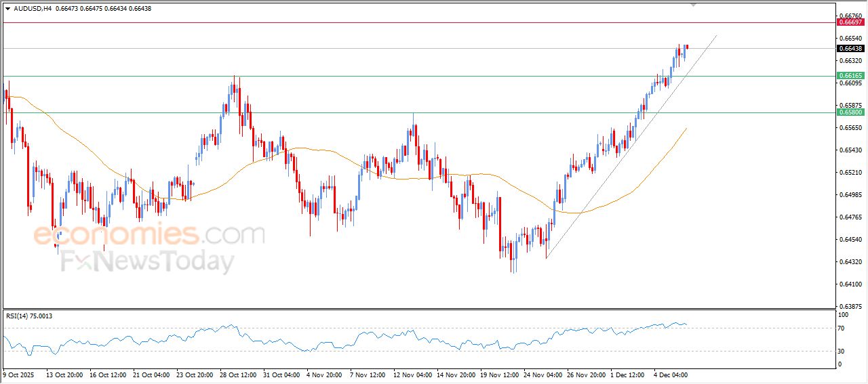Click the 4 Dec 04:00 date label

(672, 374)
